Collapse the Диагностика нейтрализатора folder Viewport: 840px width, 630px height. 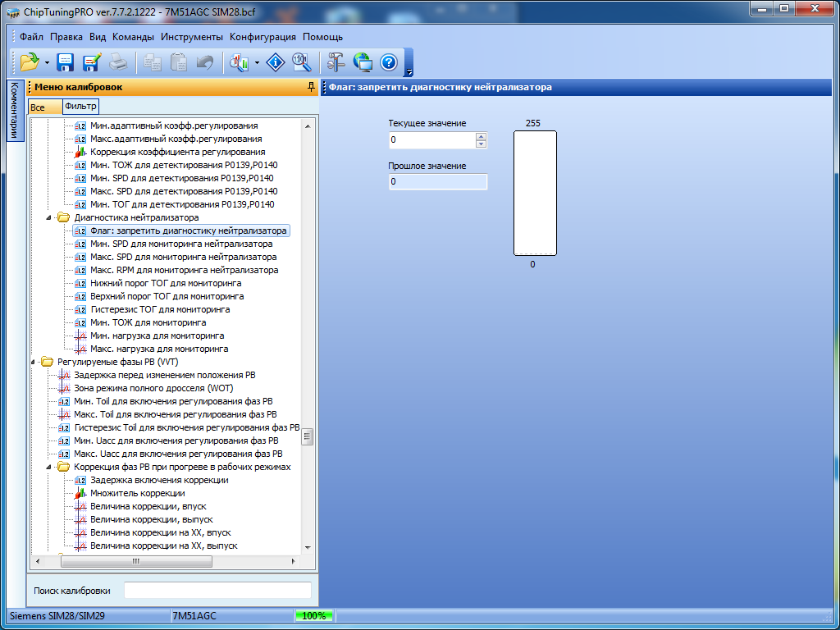(x=48, y=218)
